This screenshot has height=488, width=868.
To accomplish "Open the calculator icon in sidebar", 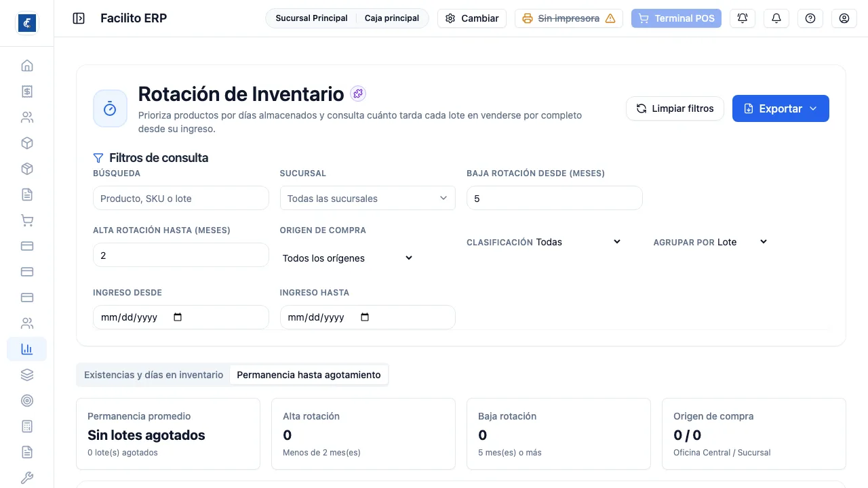I will [x=27, y=426].
